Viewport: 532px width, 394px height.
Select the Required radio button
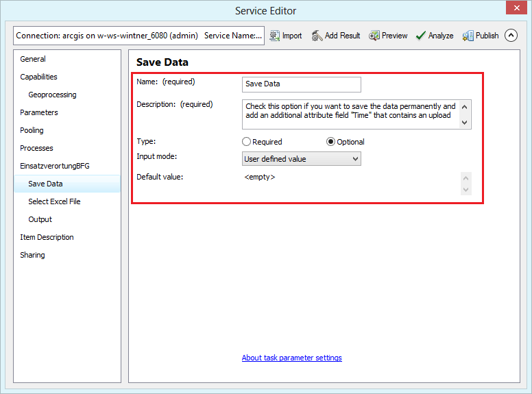(246, 142)
